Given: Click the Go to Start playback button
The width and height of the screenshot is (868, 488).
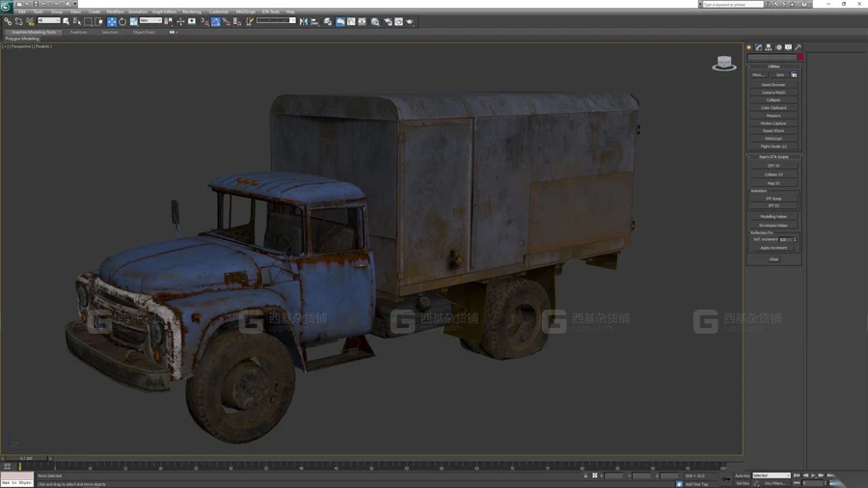Looking at the screenshot, I should [x=798, y=475].
